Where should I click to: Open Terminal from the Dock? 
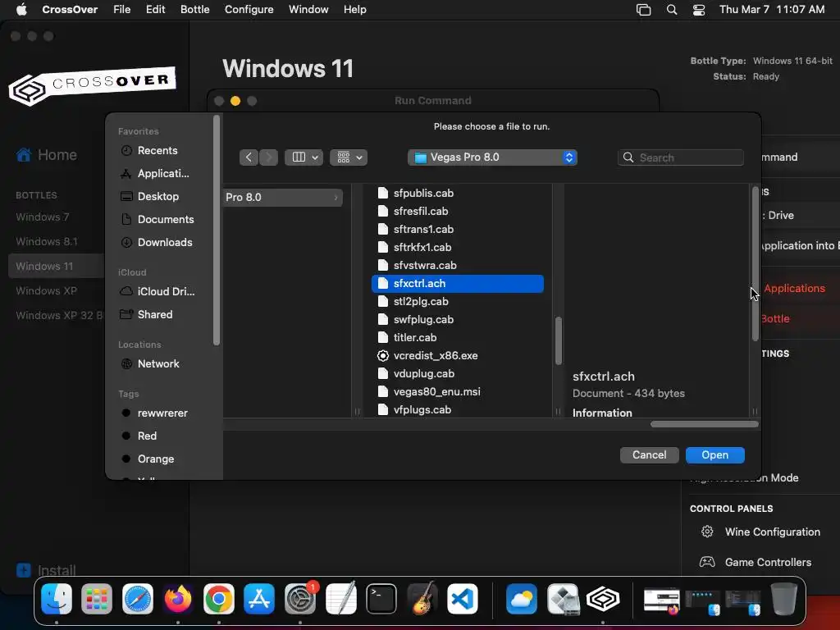coord(381,598)
